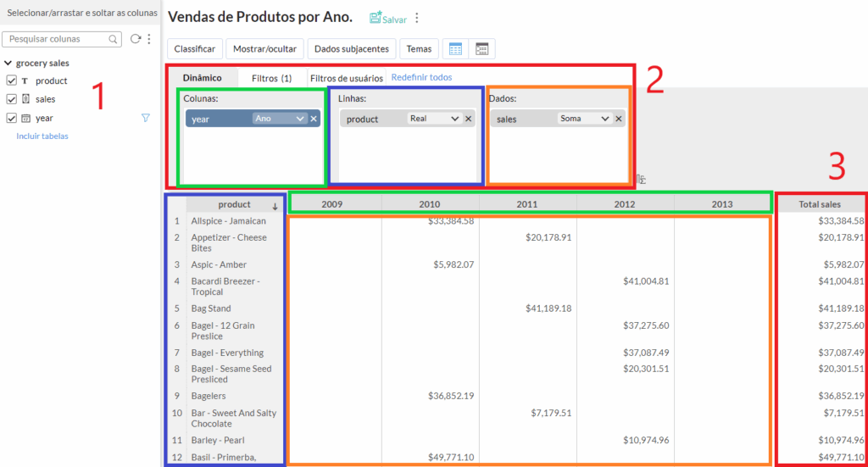Open the report more options menu
This screenshot has width=868, height=467.
pos(417,19)
